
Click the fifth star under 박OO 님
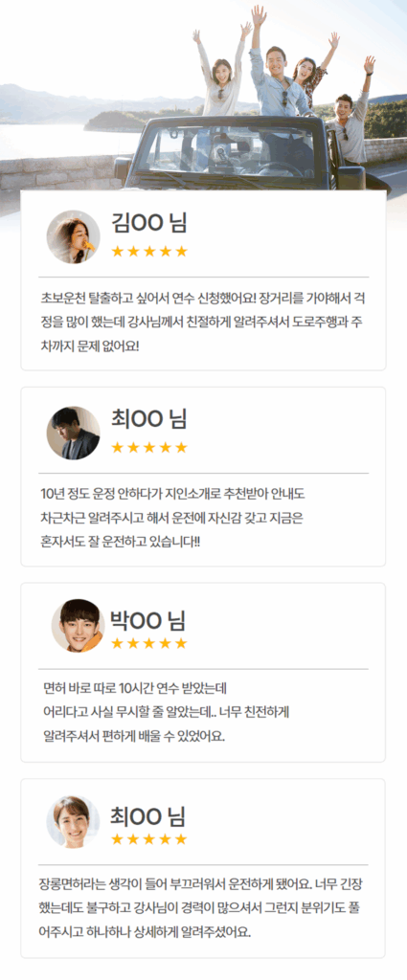tap(181, 643)
